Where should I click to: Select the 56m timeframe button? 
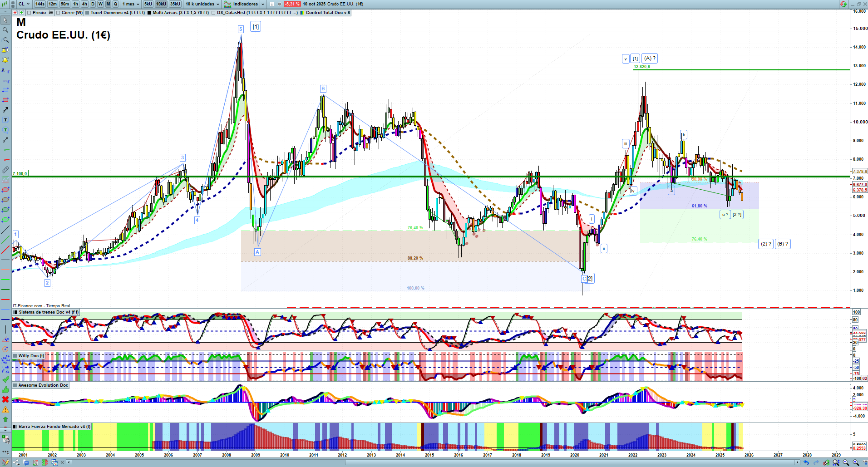click(65, 4)
